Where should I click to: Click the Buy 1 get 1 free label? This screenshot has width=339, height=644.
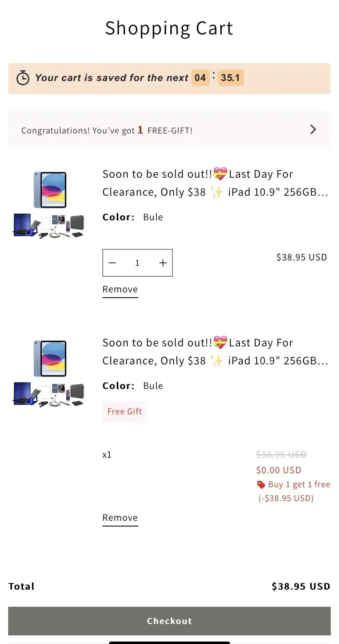point(299,484)
